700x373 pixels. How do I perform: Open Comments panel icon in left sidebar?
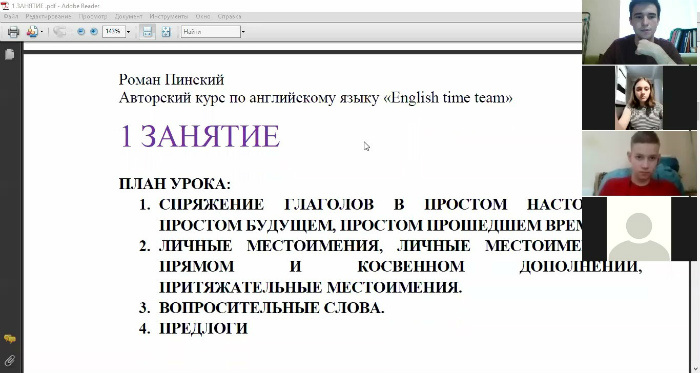coord(9,339)
